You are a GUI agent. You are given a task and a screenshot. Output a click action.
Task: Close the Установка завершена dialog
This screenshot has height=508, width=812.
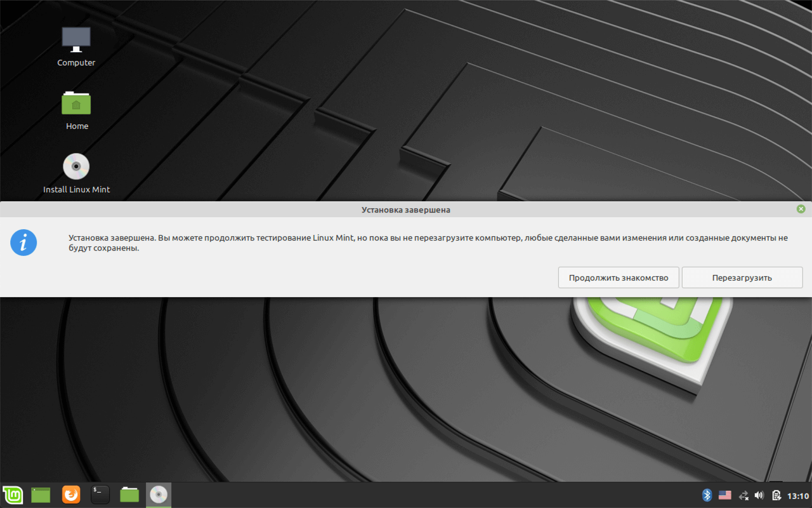tap(801, 209)
